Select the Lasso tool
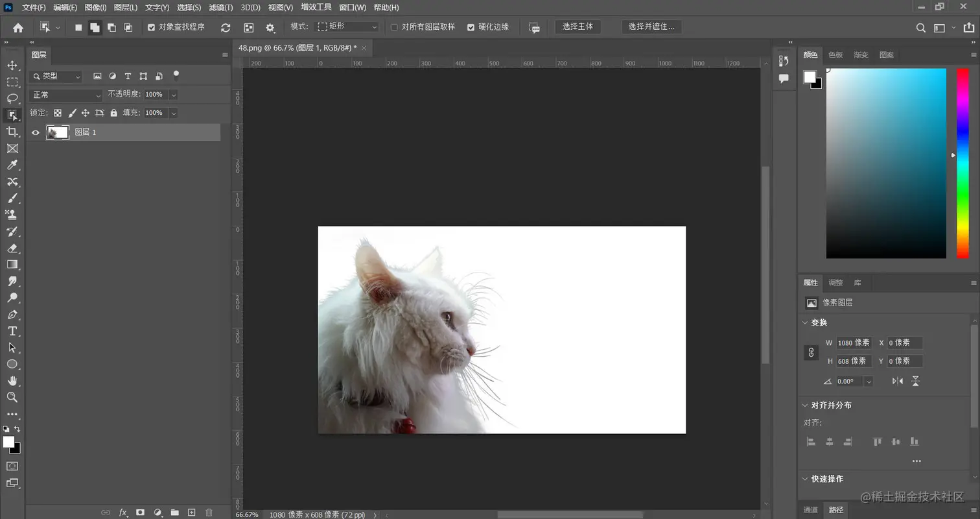Image resolution: width=980 pixels, height=519 pixels. click(13, 99)
